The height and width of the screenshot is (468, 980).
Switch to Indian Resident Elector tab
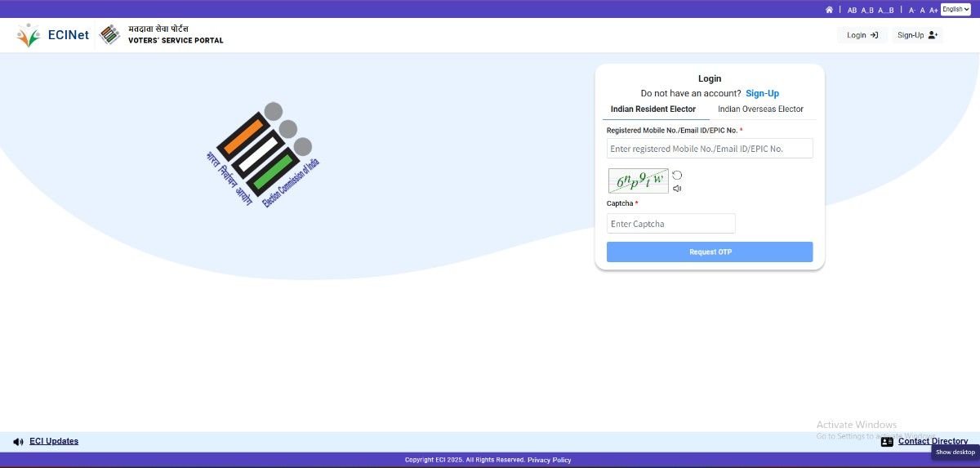coord(653,109)
